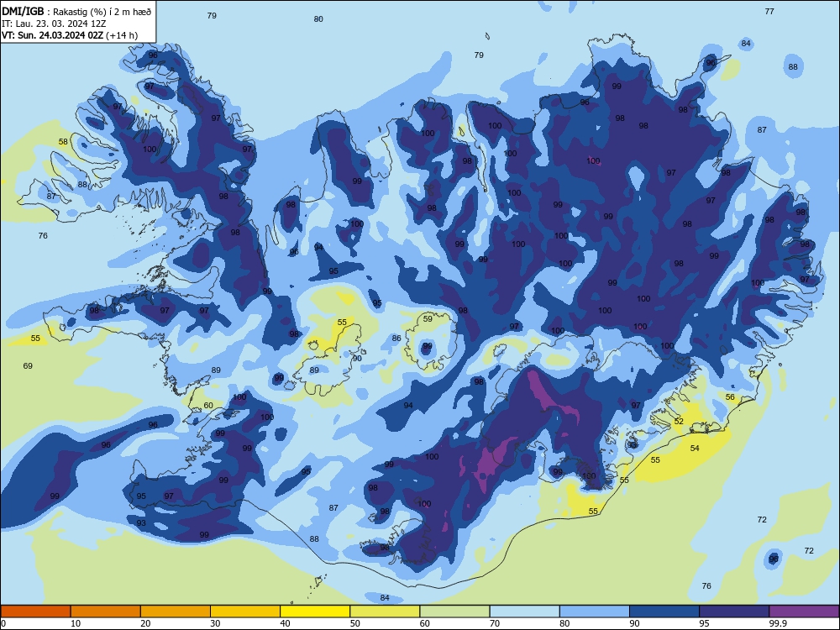This screenshot has width=840, height=630.
Task: Click the map humidity value '59'
Action: point(428,318)
